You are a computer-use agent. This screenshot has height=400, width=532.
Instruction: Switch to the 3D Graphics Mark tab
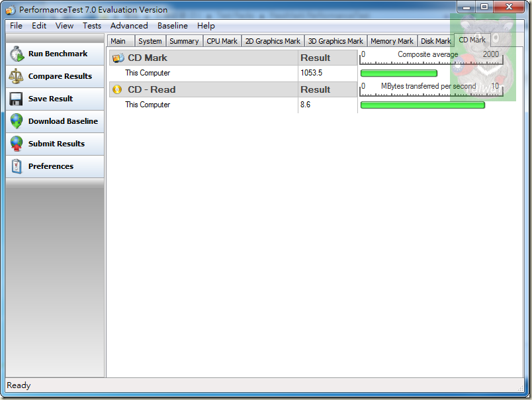click(335, 41)
